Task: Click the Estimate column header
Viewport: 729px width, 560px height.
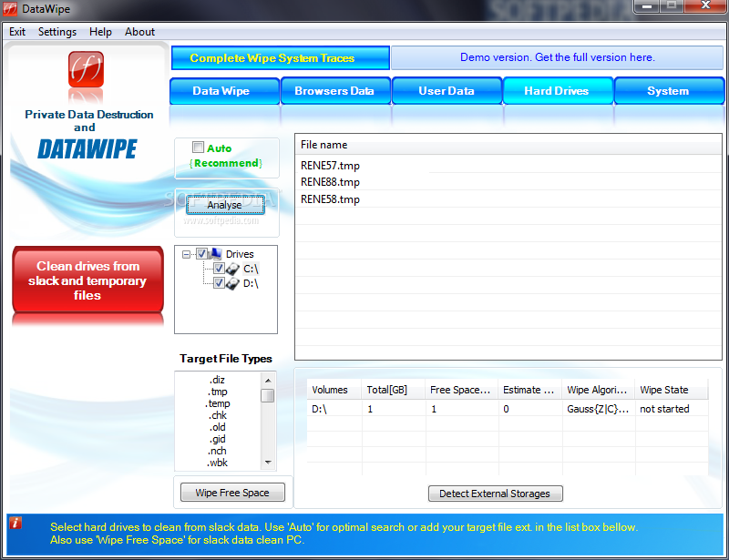Action: (x=530, y=390)
